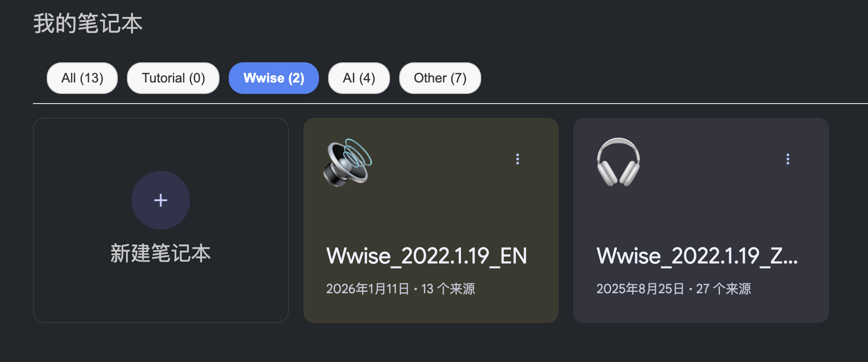Click the 2025年8月25日 date text
The image size is (868, 362).
click(x=640, y=289)
